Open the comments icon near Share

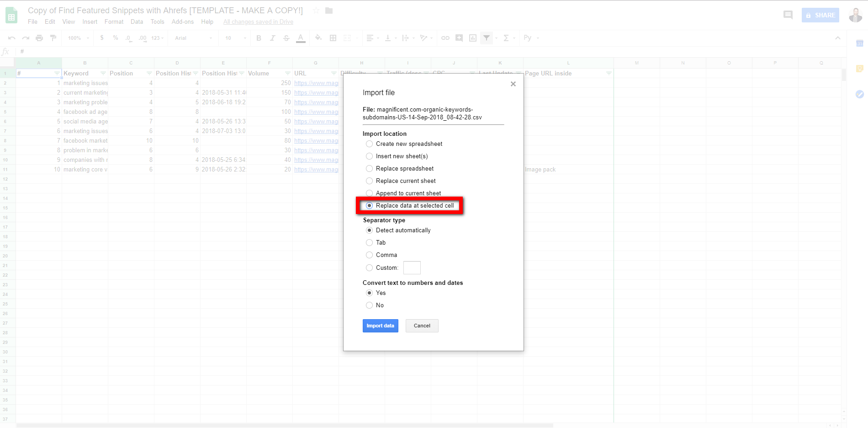click(x=788, y=15)
